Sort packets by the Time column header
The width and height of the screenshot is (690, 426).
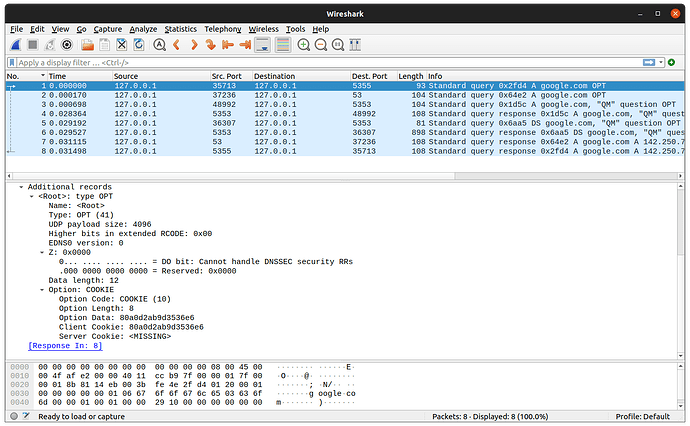pyautogui.click(x=79, y=76)
